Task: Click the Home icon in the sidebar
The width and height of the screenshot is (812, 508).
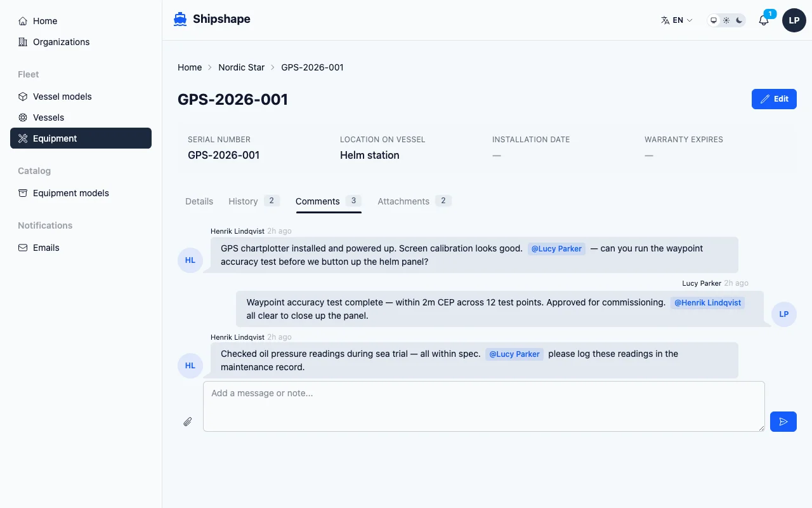Action: click(x=23, y=21)
